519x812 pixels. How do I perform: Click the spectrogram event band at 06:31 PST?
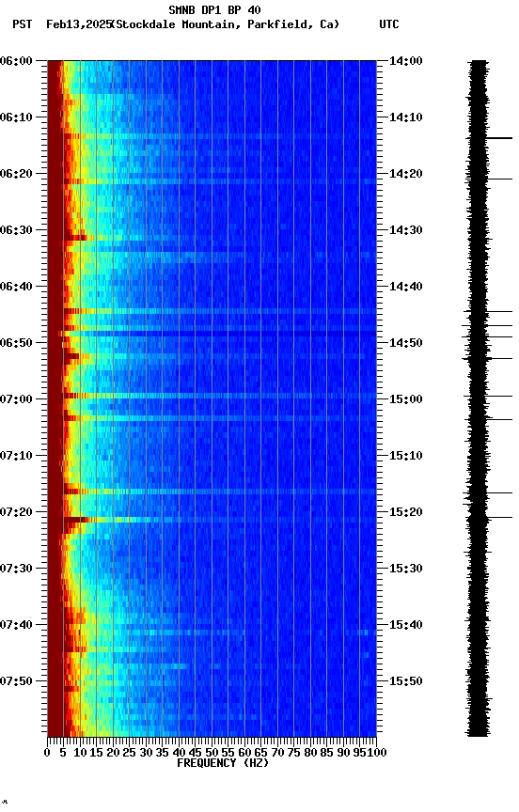coord(212,238)
